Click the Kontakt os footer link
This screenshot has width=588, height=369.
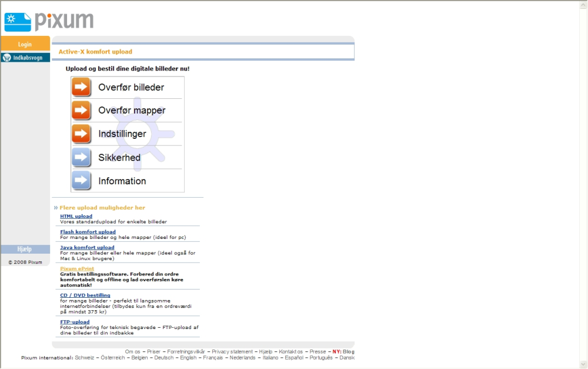coord(290,352)
